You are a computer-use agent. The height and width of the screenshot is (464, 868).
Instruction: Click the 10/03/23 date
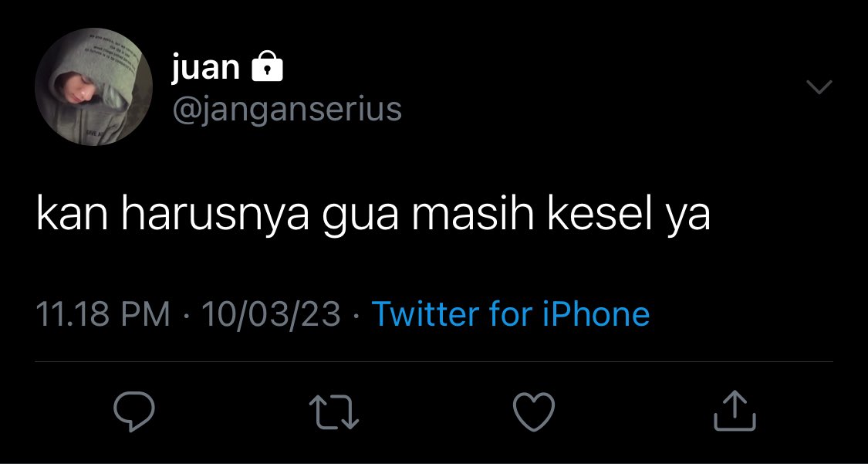coord(271,314)
